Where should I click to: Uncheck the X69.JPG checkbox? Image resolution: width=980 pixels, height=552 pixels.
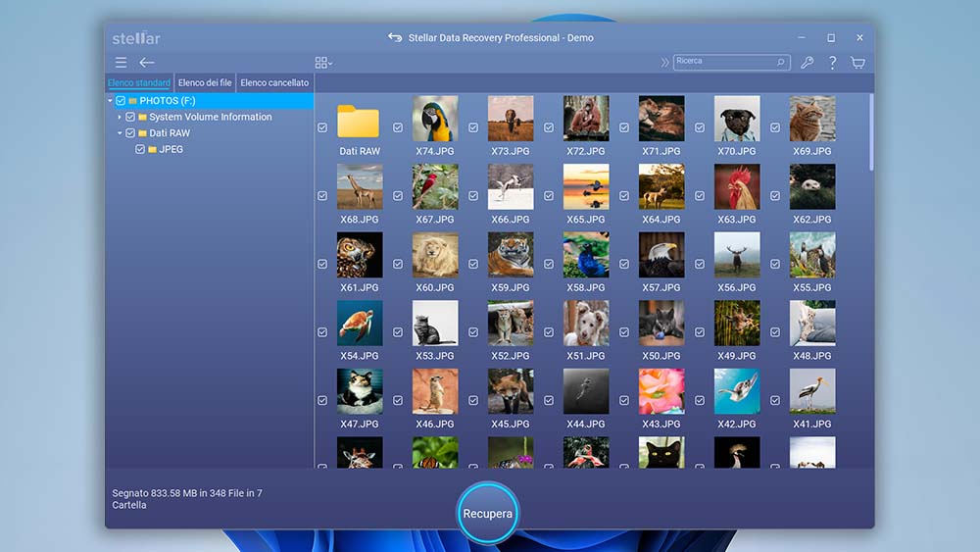point(775,127)
